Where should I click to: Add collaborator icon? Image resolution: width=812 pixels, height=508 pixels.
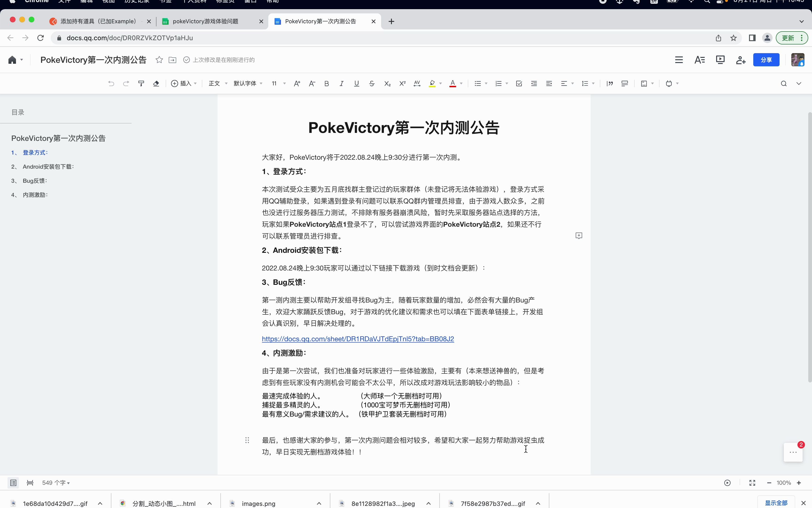pos(741,60)
